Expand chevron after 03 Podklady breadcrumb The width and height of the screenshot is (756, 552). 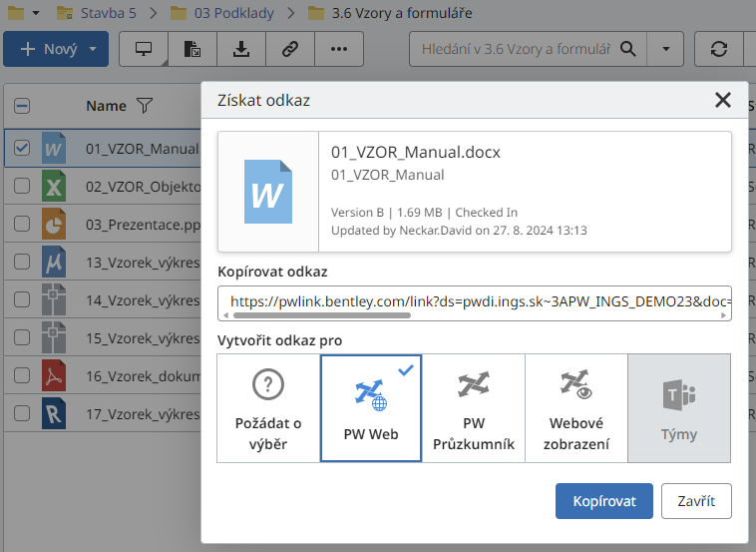point(291,13)
